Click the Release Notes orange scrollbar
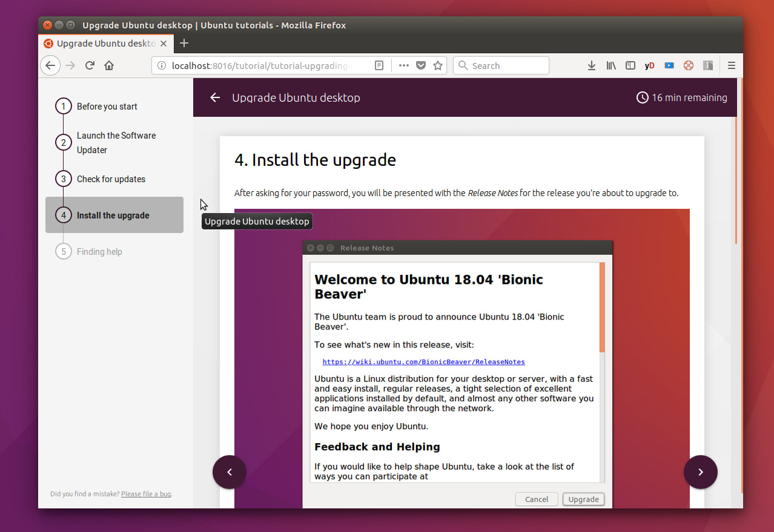 click(x=602, y=307)
